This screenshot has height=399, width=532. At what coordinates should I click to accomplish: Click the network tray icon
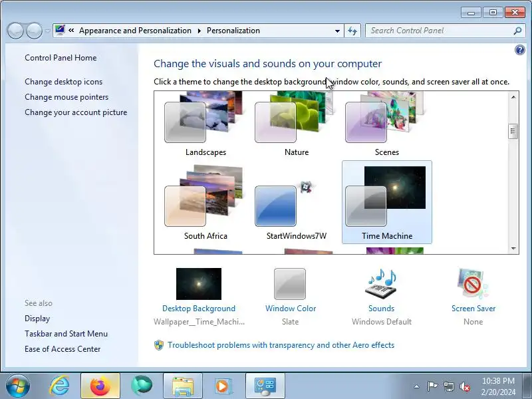click(448, 386)
